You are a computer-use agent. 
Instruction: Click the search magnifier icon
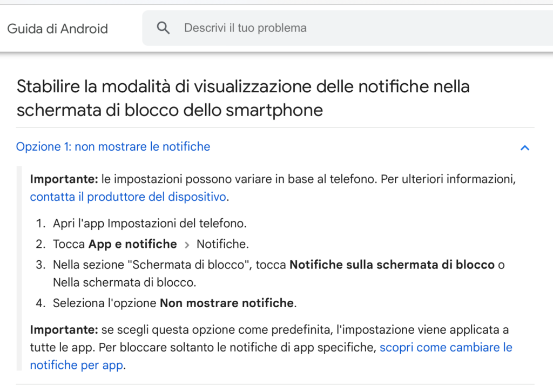coord(163,28)
